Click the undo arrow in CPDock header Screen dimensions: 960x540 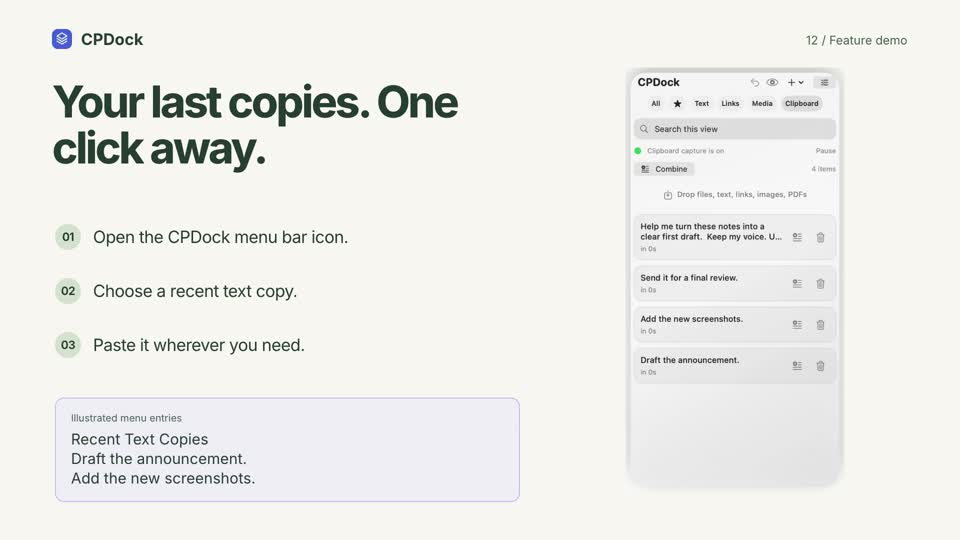754,83
